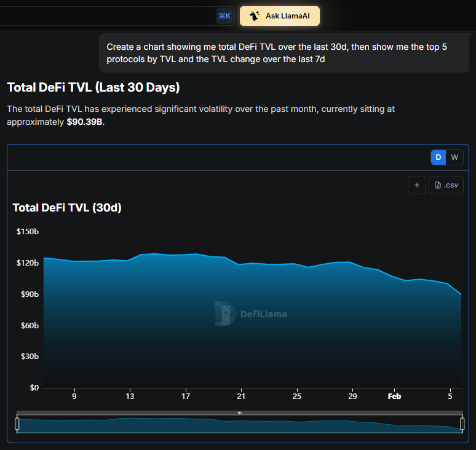
Task: Click the x-axis label 25
Action: [297, 397]
